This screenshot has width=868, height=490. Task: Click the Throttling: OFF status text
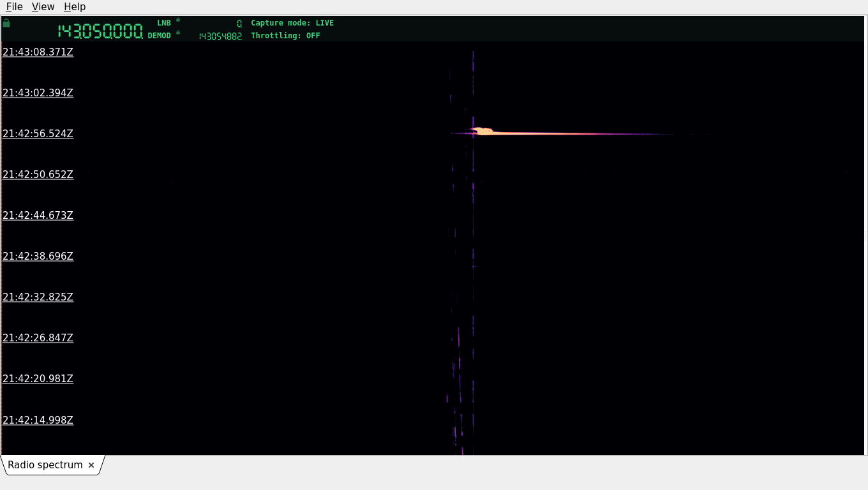285,36
